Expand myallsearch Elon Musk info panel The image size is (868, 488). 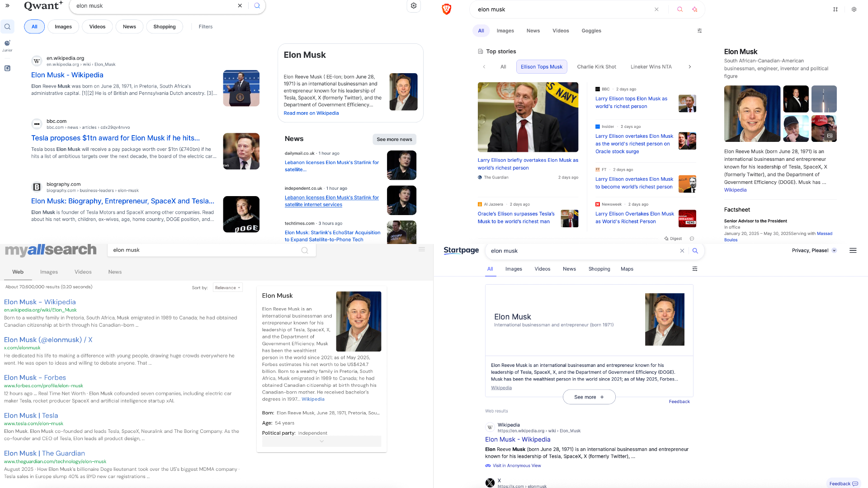321,441
